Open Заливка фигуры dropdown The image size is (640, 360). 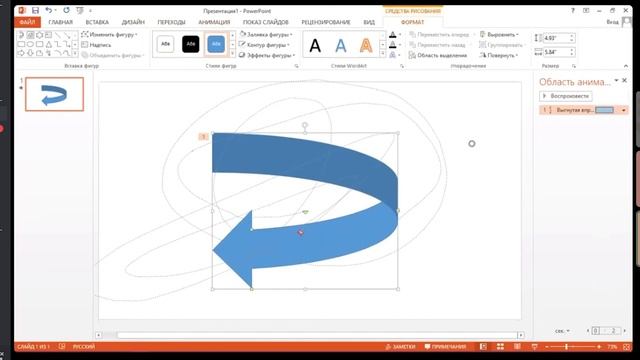point(266,34)
